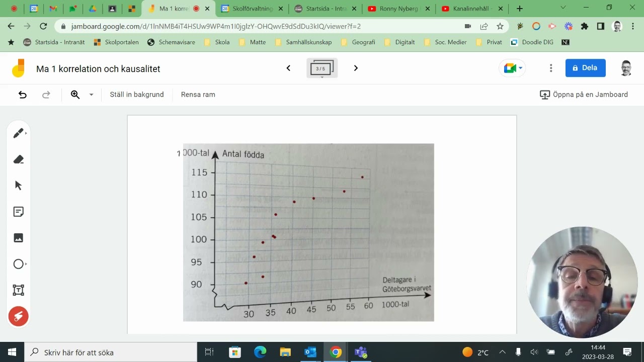Click the zoom magnifier icon
This screenshot has height=362, width=644.
click(x=75, y=95)
